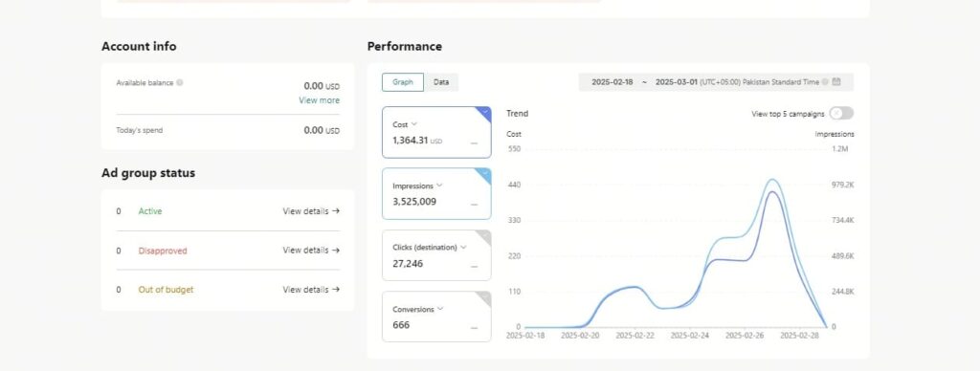Expand the Impressions metric dropdown
The width and height of the screenshot is (980, 371).
point(439,185)
